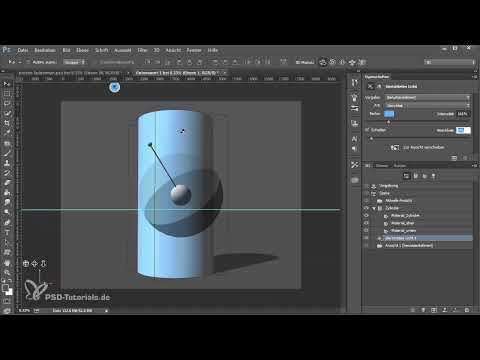480x360 pixels.
Task: Open the Gruppe auto-select dropdown
Action: [75, 62]
